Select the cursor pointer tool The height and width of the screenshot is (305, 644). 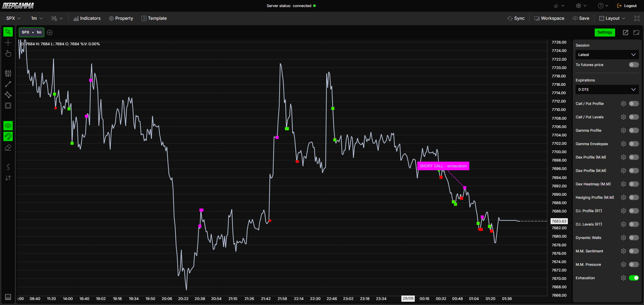(8, 32)
